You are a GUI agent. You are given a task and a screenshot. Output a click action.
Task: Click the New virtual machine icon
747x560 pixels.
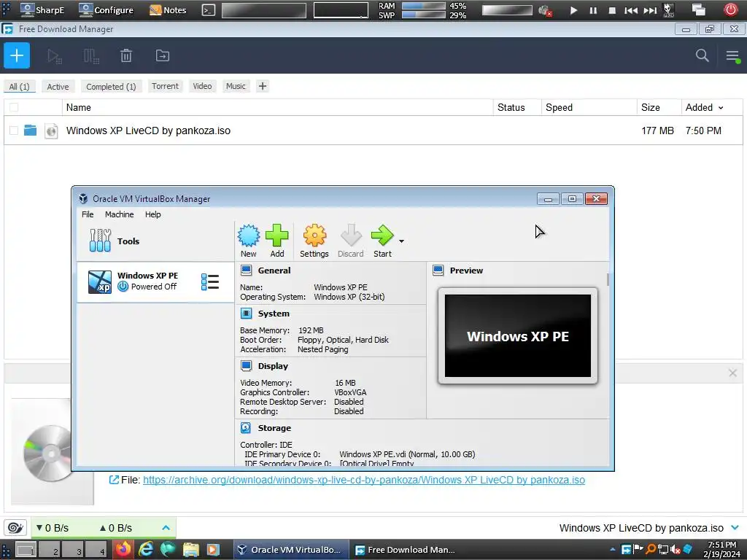[x=249, y=241]
